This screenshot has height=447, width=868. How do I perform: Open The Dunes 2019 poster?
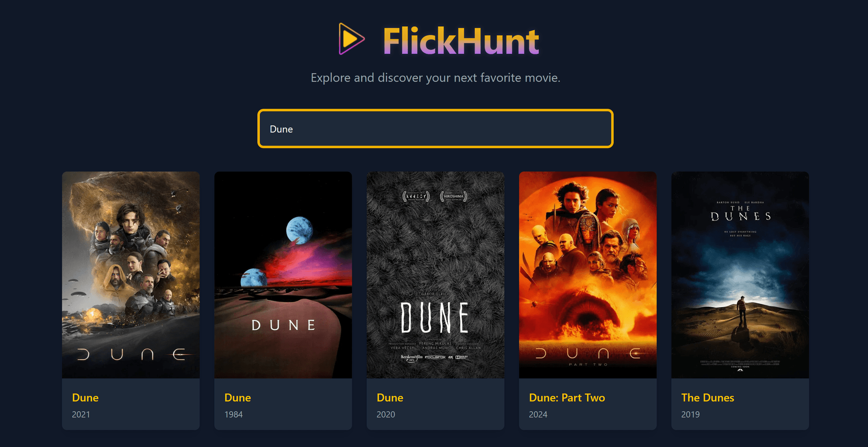[x=740, y=275]
